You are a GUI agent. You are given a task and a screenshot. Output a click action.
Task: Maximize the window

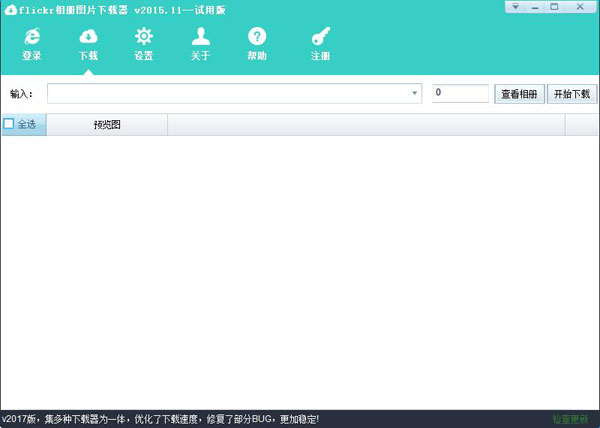click(554, 7)
